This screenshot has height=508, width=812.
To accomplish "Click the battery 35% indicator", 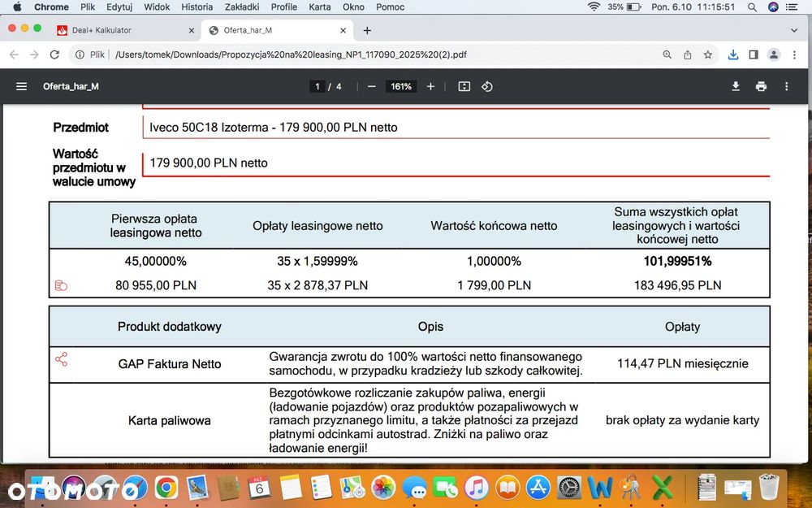I will point(624,7).
